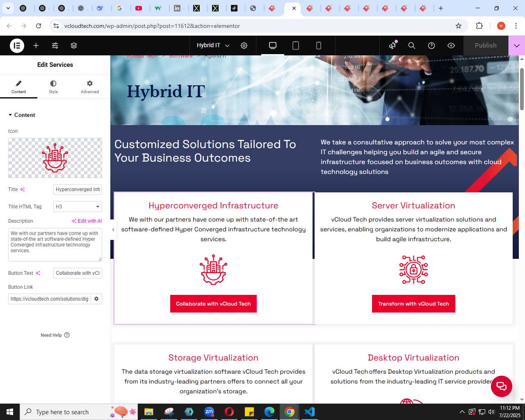Click the Publish button
Viewport: 525px width, 420px height.
pyautogui.click(x=486, y=46)
